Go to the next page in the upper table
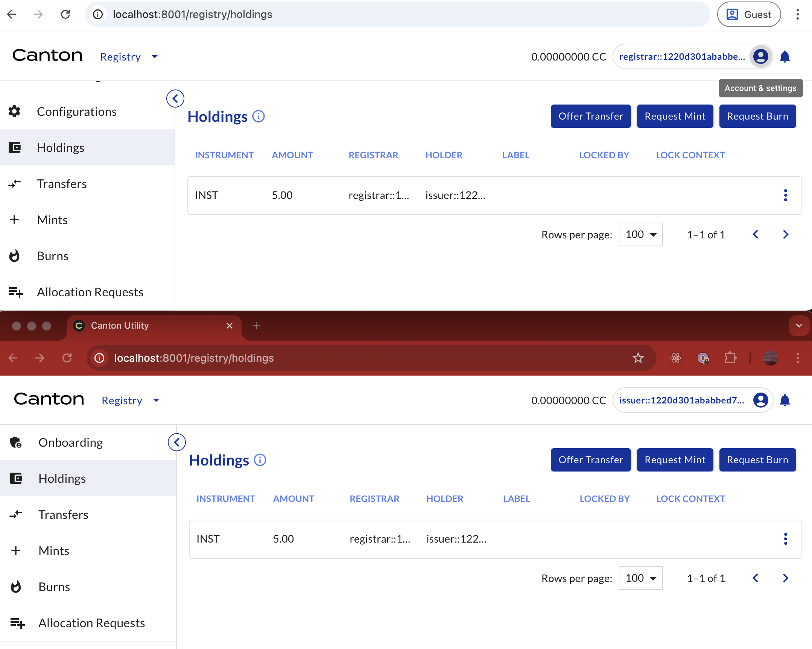This screenshot has height=649, width=812. pos(785,235)
